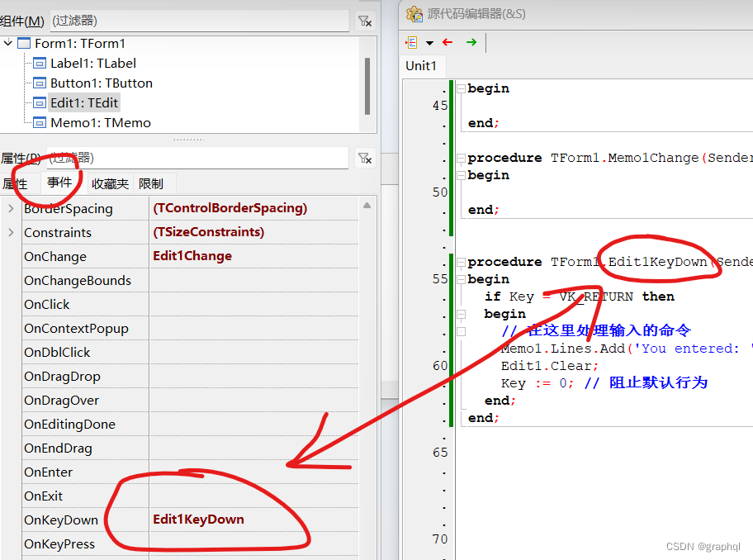Select the OnClick event row
The height and width of the screenshot is (560, 753).
(x=190, y=305)
